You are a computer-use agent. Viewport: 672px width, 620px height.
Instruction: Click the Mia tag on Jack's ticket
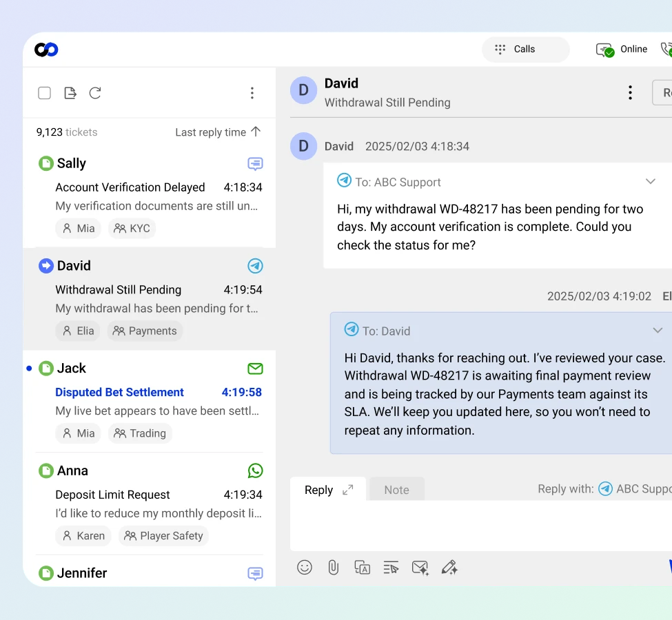(79, 433)
